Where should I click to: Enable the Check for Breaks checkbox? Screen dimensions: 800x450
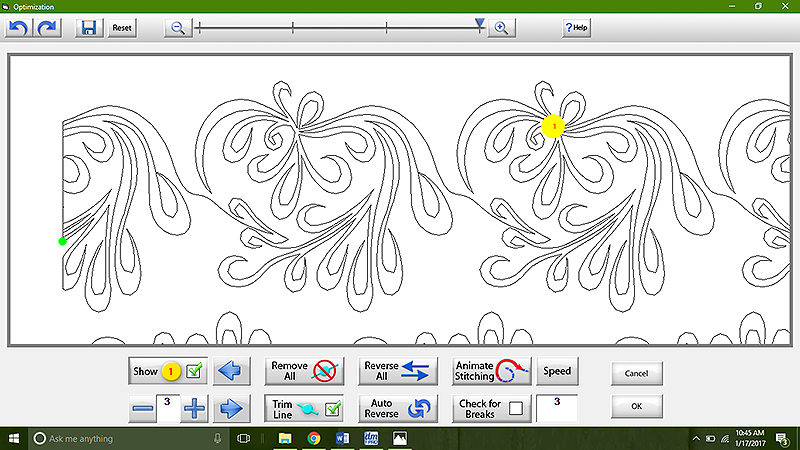516,408
